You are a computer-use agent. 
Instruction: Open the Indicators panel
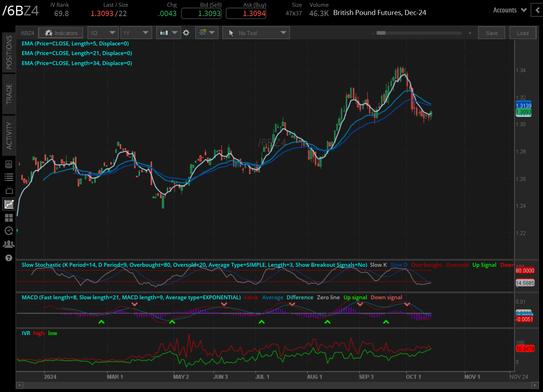coord(61,33)
